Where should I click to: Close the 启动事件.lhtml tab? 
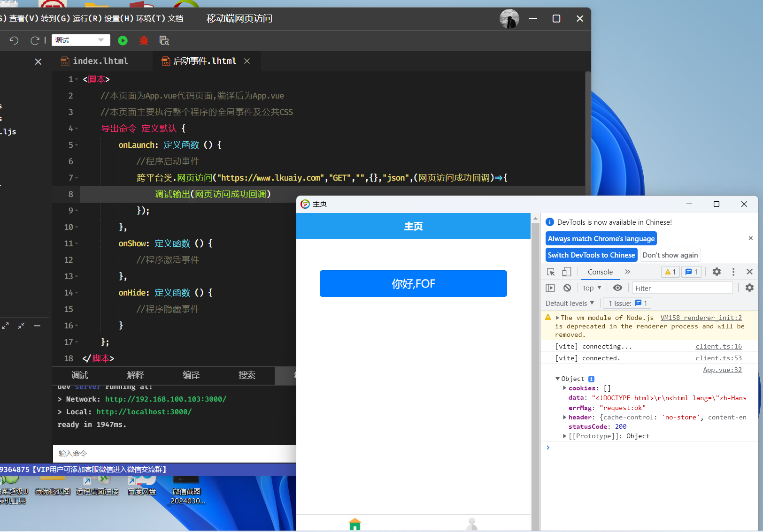(247, 61)
